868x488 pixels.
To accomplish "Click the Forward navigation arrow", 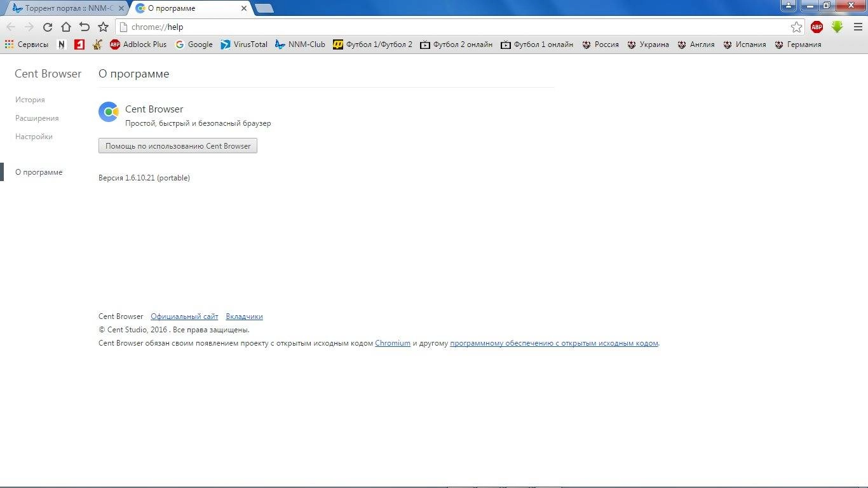I will coord(29,27).
